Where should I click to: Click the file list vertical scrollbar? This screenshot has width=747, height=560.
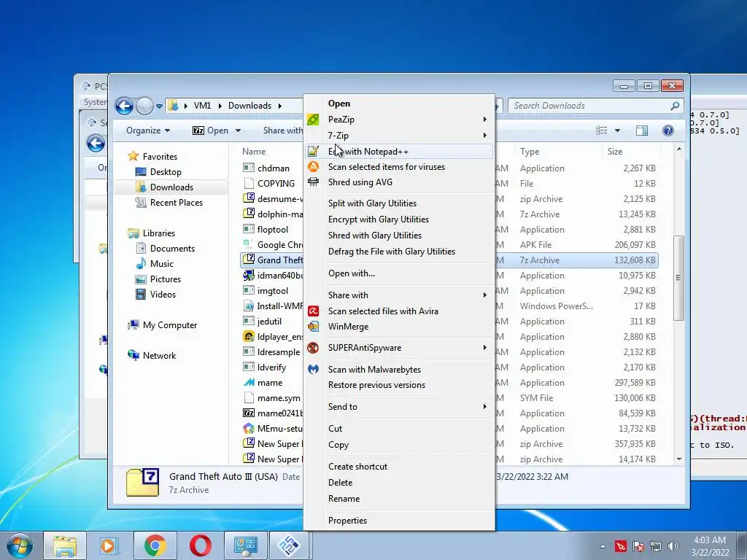coord(679,278)
